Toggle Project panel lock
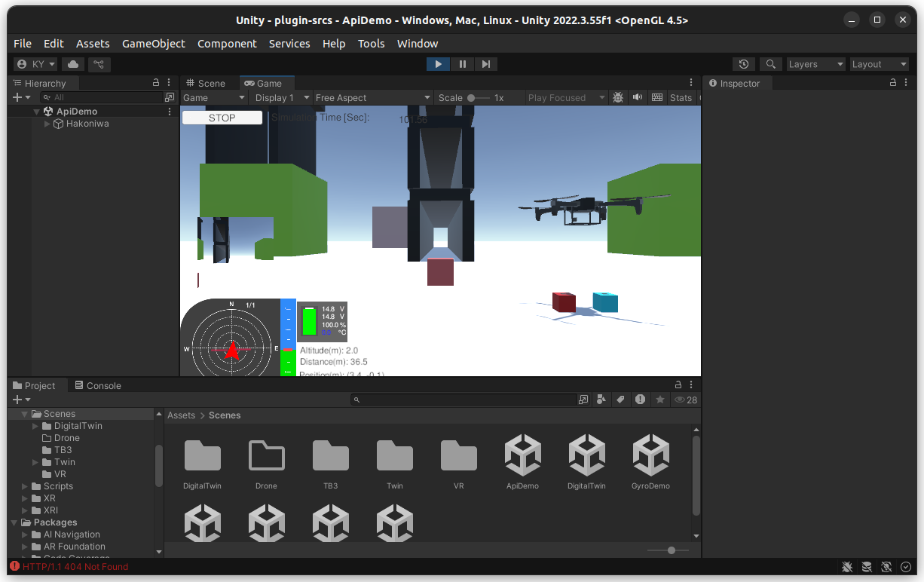Viewport: 924px width, 582px height. click(x=678, y=385)
